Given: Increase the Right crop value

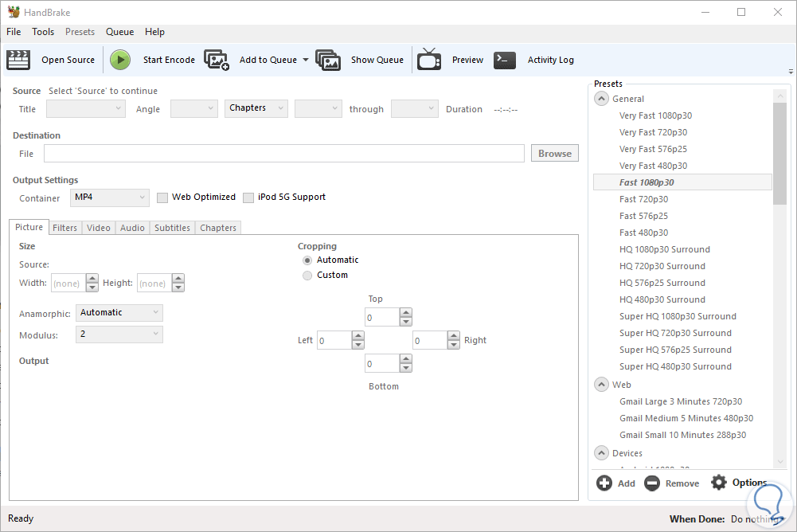Looking at the screenshot, I should click(453, 335).
